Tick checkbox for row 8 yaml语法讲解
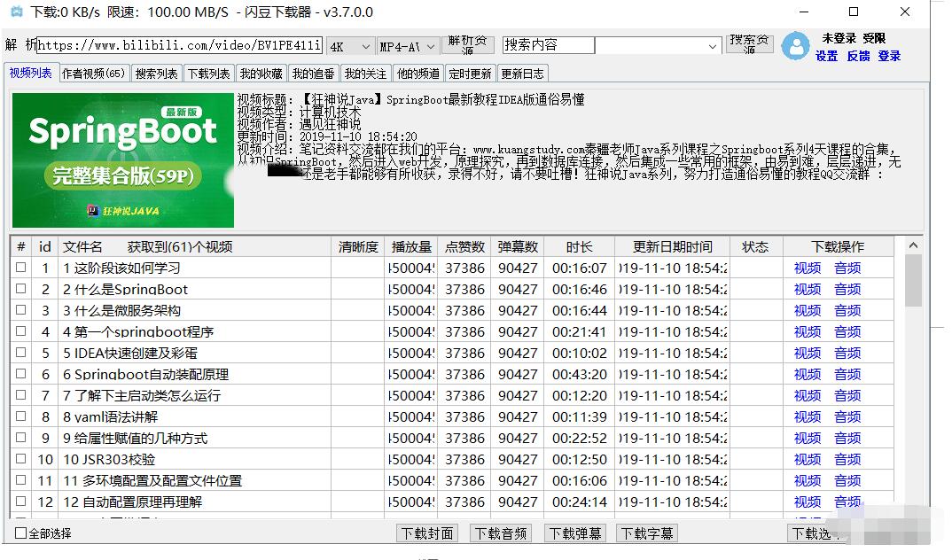 [21, 416]
